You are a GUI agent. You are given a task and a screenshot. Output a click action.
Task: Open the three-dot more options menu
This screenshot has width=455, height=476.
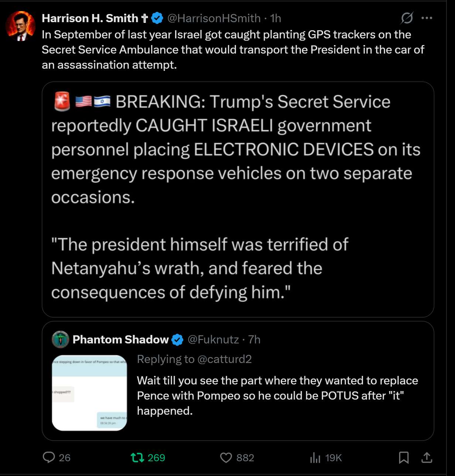point(427,18)
